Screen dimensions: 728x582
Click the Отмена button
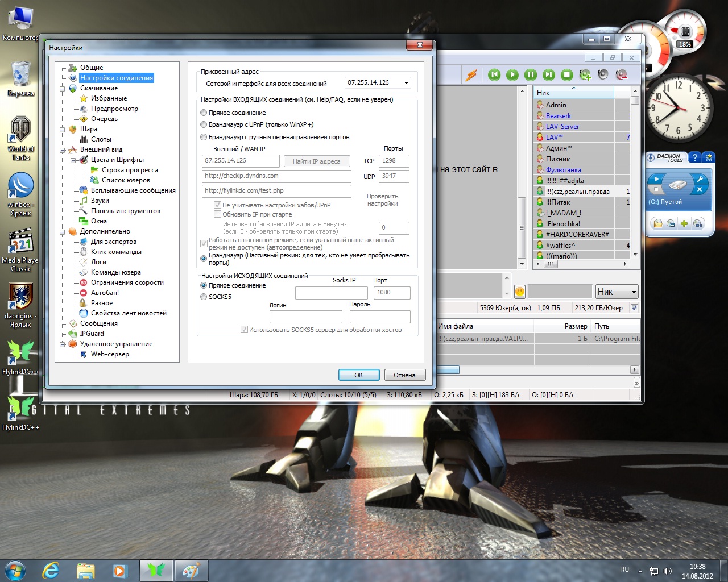[x=404, y=375]
